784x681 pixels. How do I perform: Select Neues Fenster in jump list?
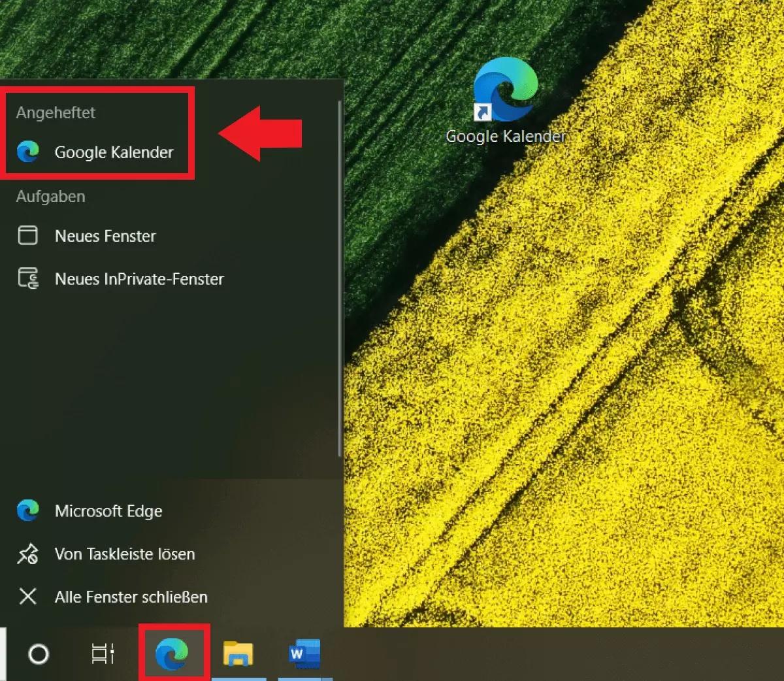170,236
